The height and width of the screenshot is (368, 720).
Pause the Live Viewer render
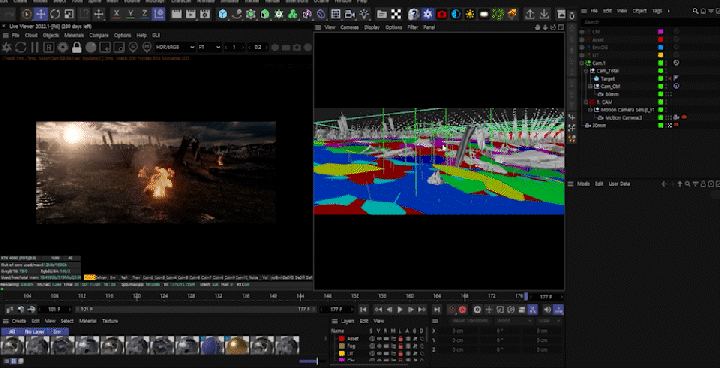(x=34, y=47)
